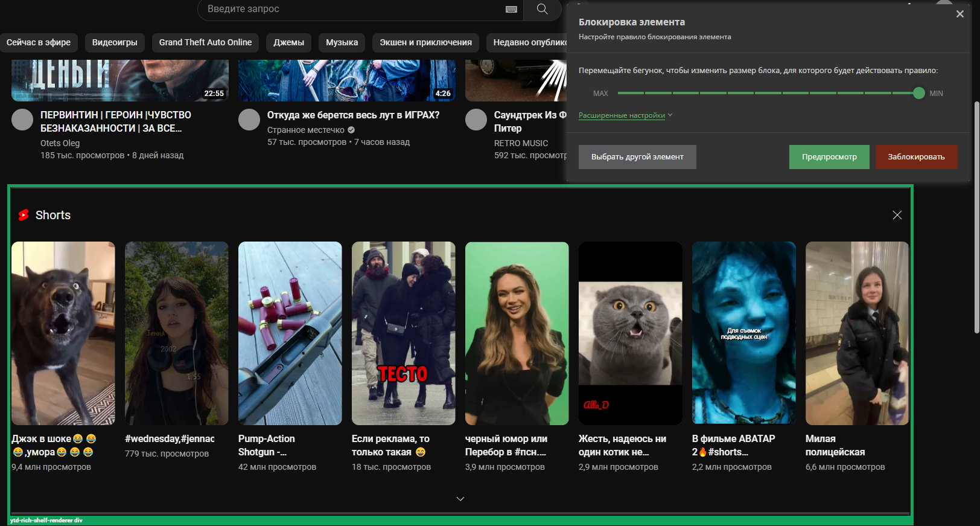Screen dimensions: 980x526
Task: Open Странное местечко channel avatar
Action: 249,120
